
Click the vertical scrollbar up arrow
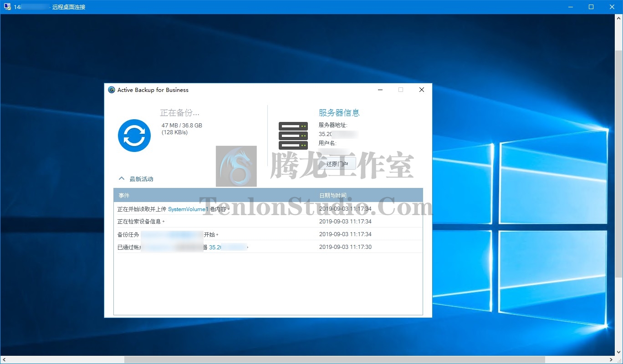click(x=619, y=17)
